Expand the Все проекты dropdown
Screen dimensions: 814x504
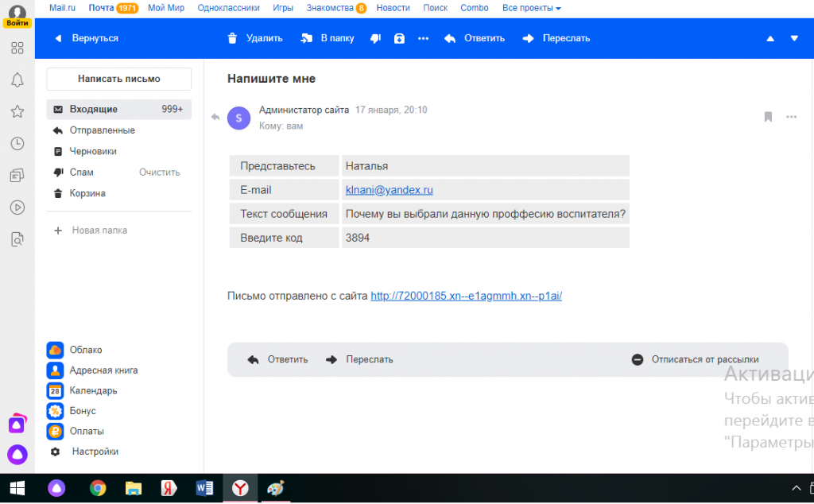pos(531,8)
